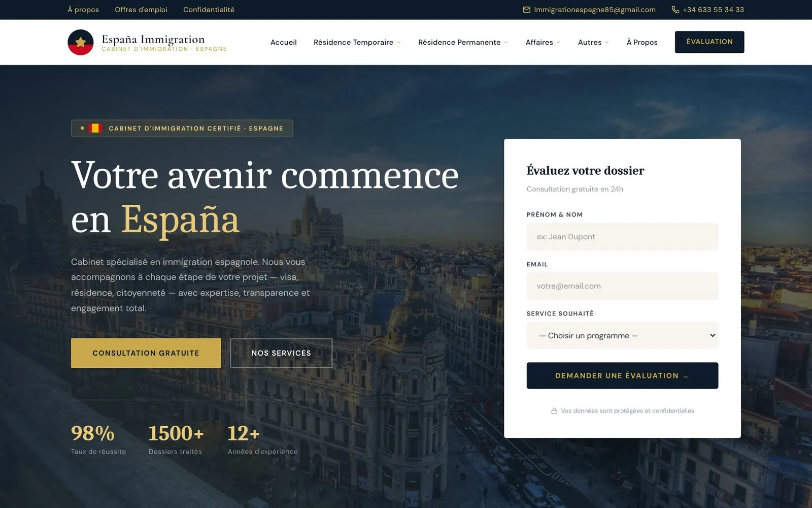Focus the Prénom & Nom input field

click(x=622, y=237)
